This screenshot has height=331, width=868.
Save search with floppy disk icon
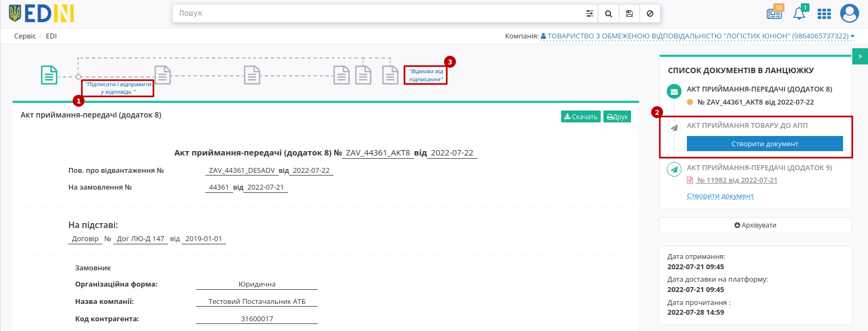click(629, 14)
